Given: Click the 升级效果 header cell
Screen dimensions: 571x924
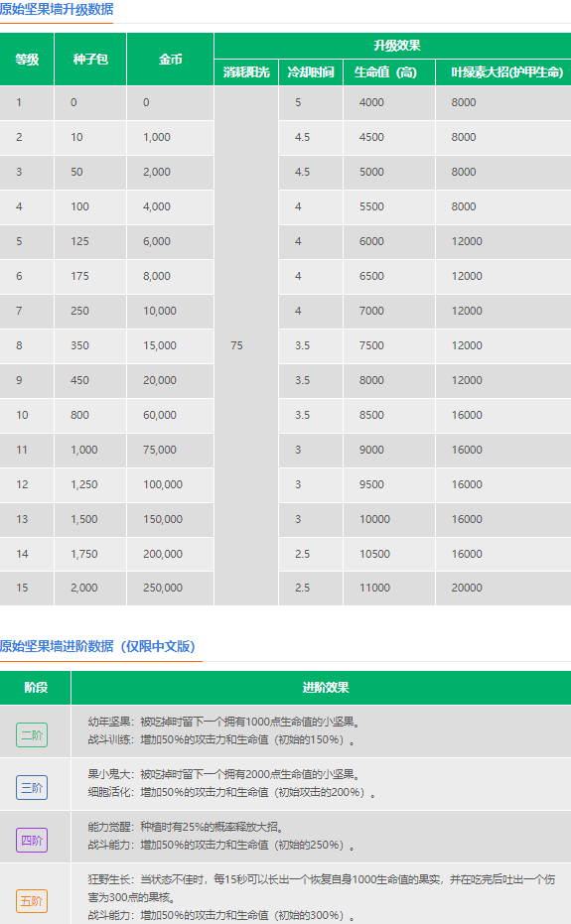Looking at the screenshot, I should 393,46.
